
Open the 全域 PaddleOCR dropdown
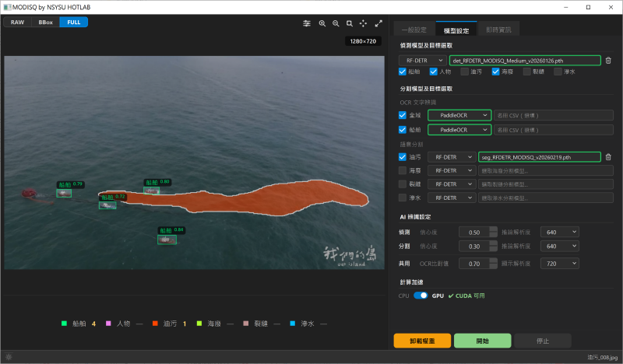[459, 115]
